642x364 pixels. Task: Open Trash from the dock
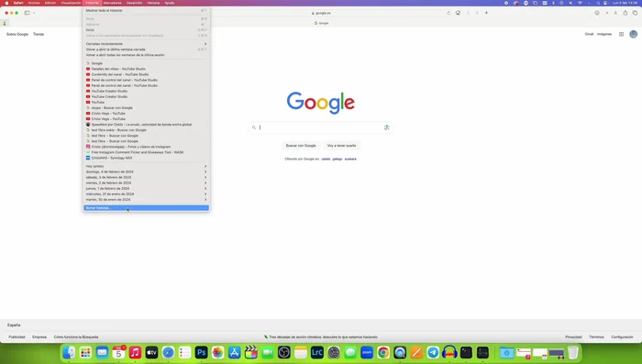(x=573, y=352)
